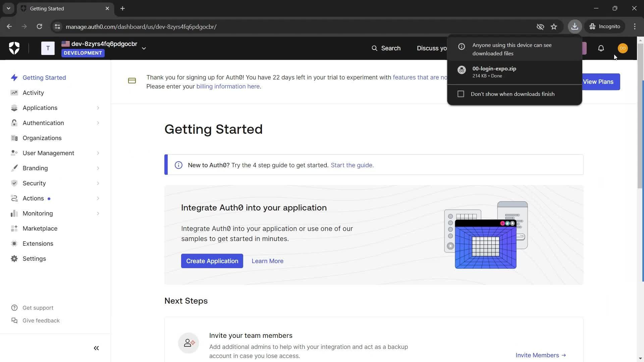Open the "Start the guide" link
This screenshot has height=362, width=644.
(x=352, y=165)
